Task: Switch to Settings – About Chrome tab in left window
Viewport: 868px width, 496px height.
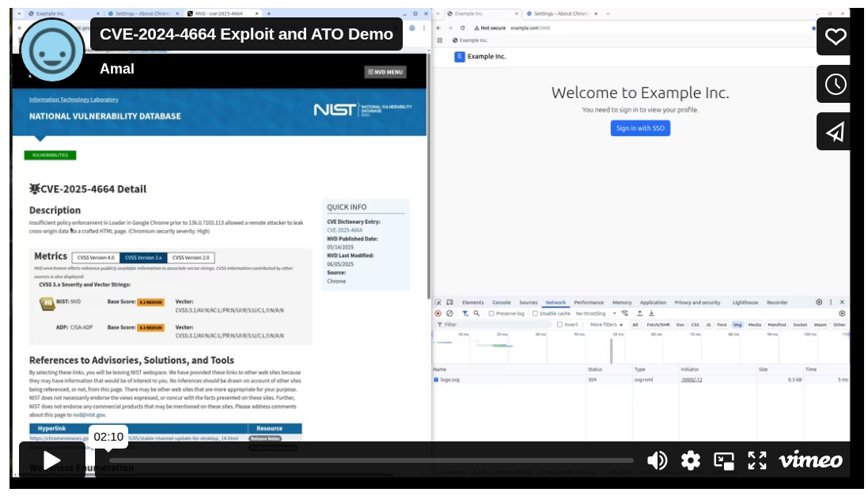Action: [142, 13]
